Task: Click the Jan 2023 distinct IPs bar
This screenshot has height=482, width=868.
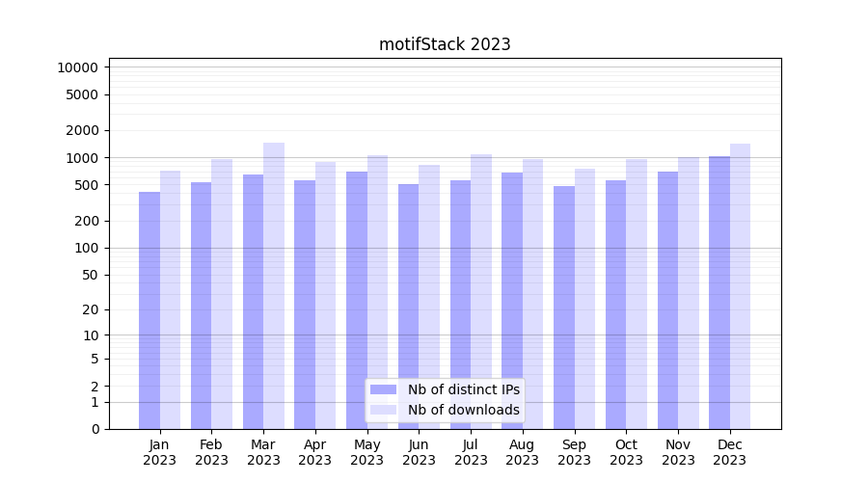Action: click(149, 310)
